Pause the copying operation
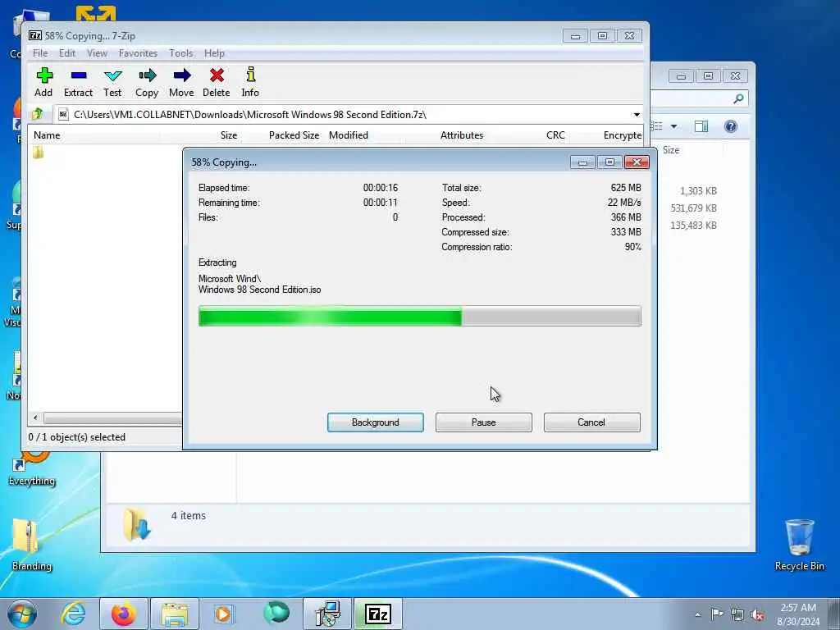The height and width of the screenshot is (630, 840). [484, 422]
